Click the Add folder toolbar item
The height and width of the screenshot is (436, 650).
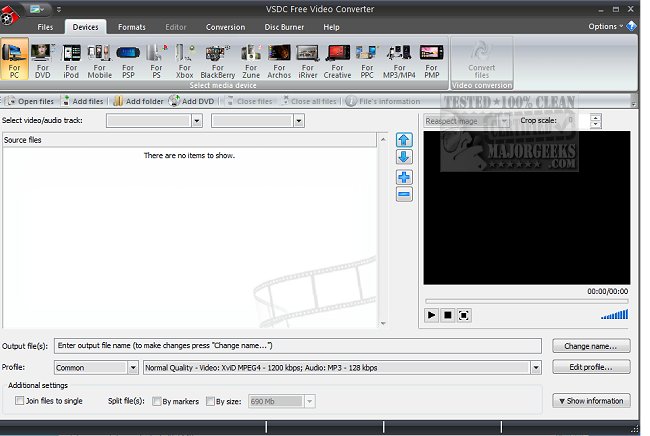[x=138, y=101]
